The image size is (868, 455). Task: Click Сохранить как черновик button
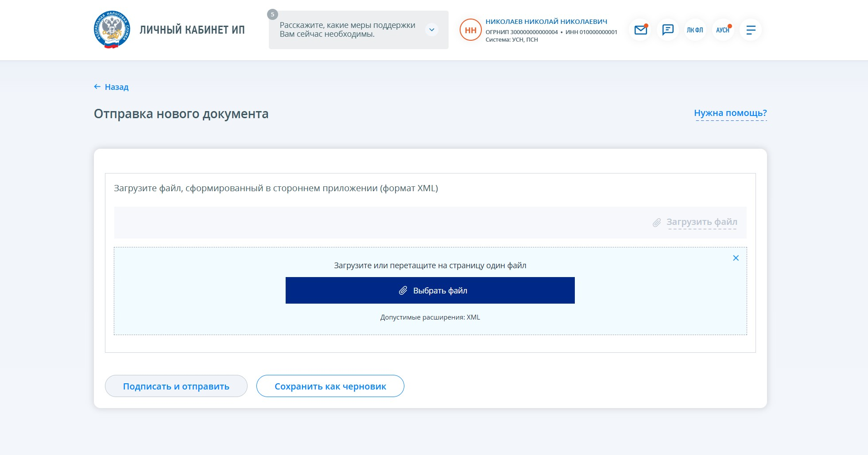click(330, 386)
